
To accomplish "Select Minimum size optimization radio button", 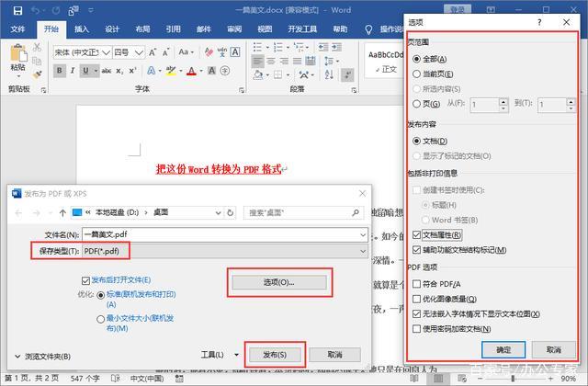I will coord(100,319).
